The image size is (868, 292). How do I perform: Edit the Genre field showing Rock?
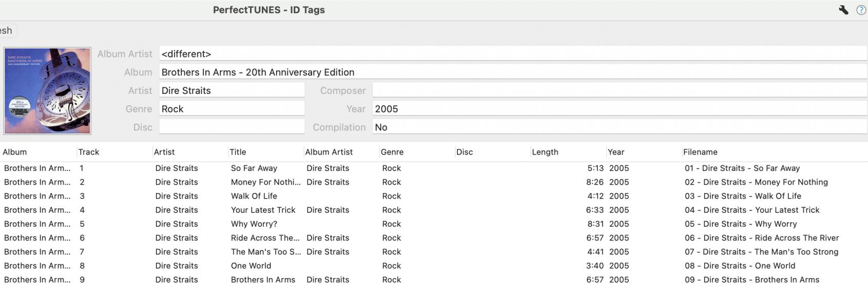(x=232, y=109)
